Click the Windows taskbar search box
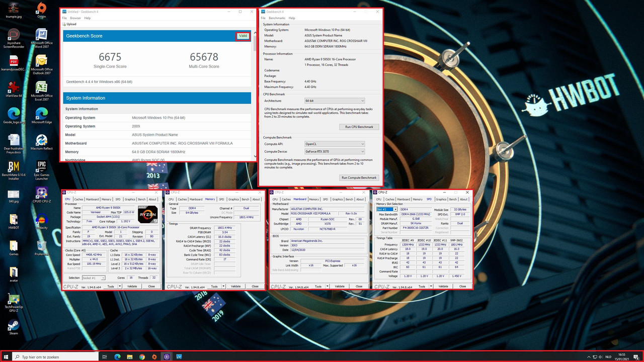644x362 pixels. point(55,357)
